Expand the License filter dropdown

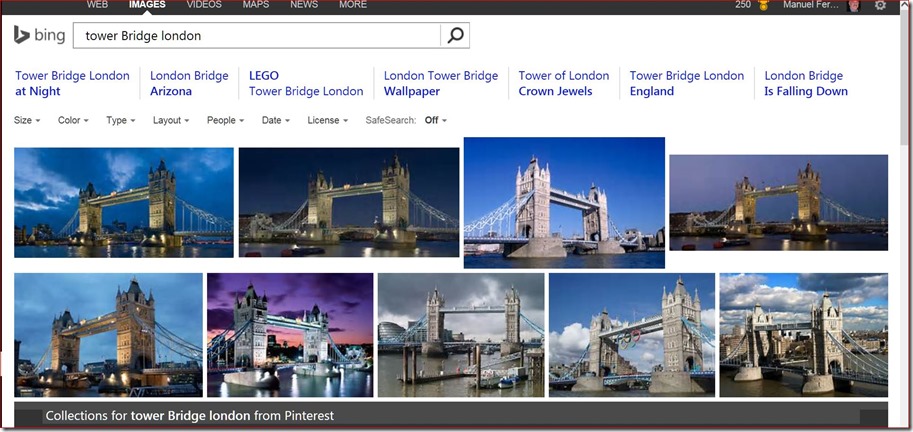pyautogui.click(x=327, y=120)
